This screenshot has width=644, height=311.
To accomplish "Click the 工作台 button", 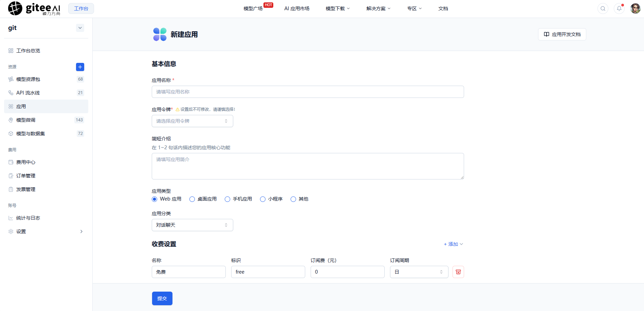I will pyautogui.click(x=81, y=8).
